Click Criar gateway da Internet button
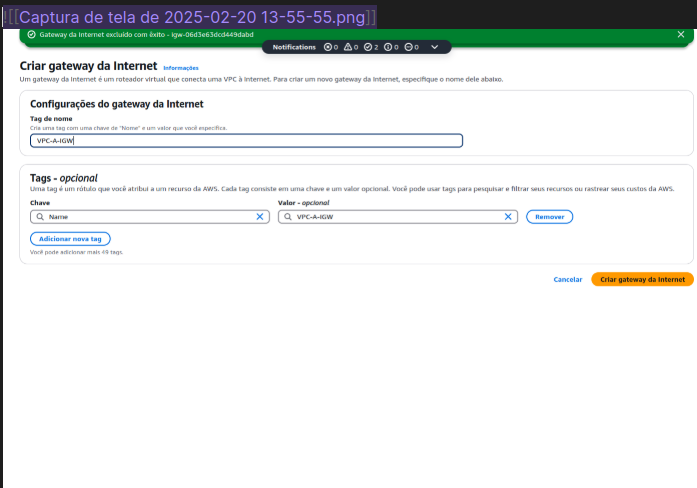697x488 pixels. click(x=642, y=279)
